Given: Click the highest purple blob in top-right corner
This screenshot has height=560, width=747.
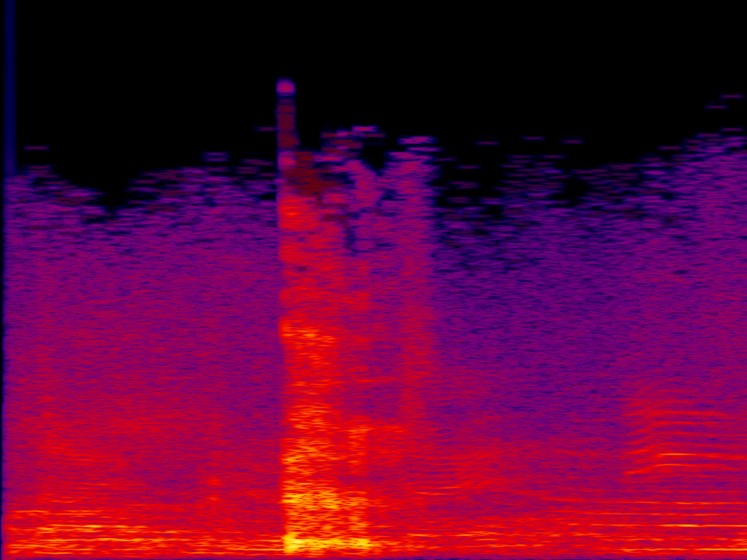Looking at the screenshot, I should (732, 96).
